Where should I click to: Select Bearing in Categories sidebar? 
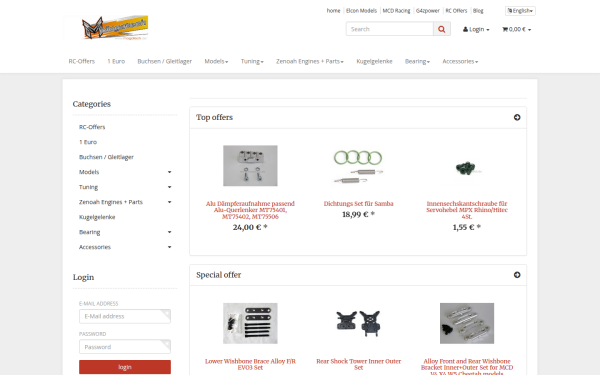pos(90,232)
